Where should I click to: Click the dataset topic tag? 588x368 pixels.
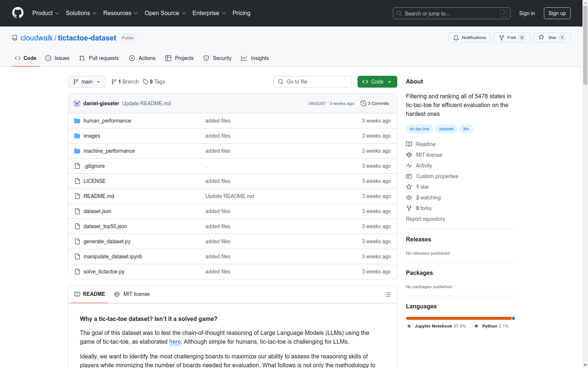pos(446,129)
